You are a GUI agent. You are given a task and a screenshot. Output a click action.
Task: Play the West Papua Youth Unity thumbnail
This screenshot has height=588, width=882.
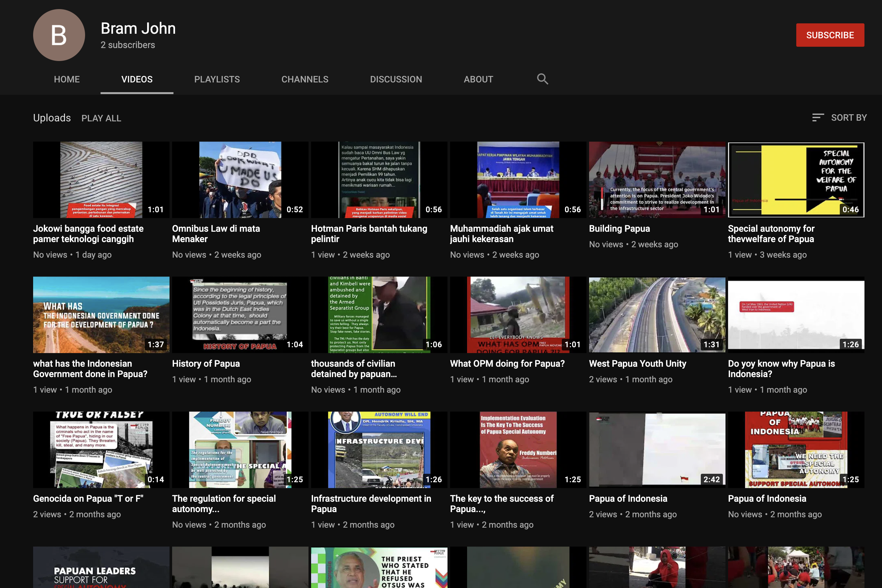tap(657, 315)
